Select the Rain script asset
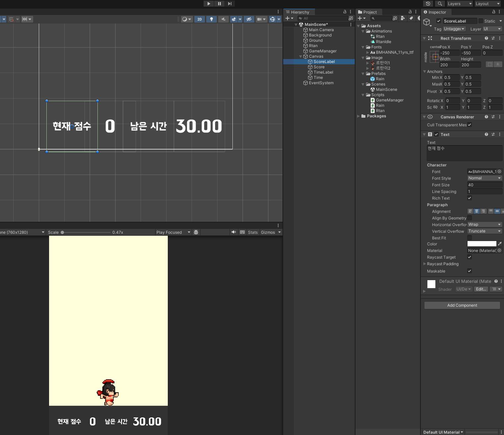Viewport: 504px width, 435px height. (380, 105)
